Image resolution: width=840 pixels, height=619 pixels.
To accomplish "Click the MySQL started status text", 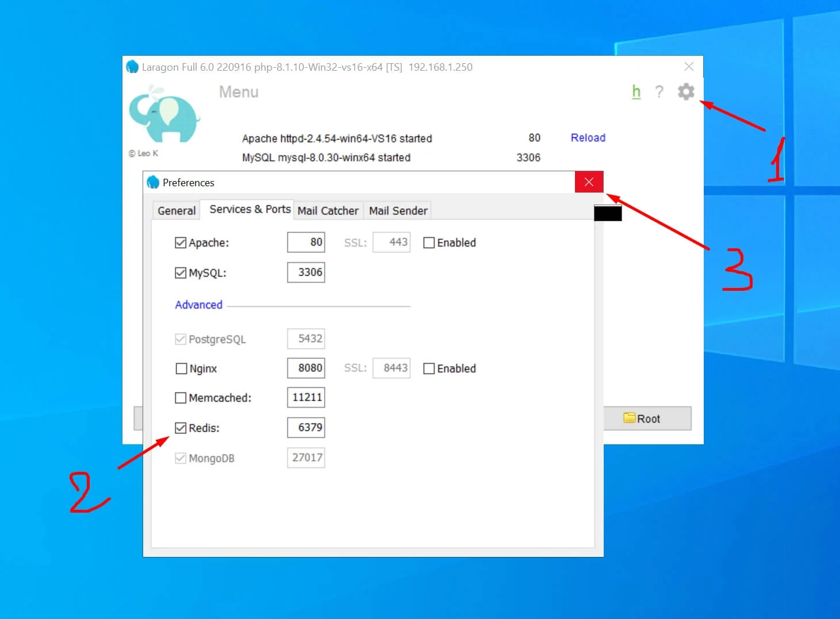I will click(326, 157).
